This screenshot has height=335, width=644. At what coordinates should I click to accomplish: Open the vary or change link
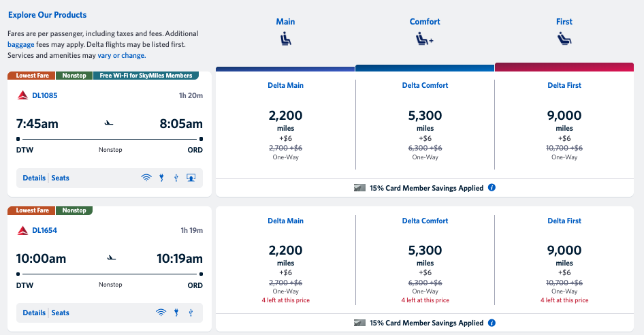click(x=121, y=55)
